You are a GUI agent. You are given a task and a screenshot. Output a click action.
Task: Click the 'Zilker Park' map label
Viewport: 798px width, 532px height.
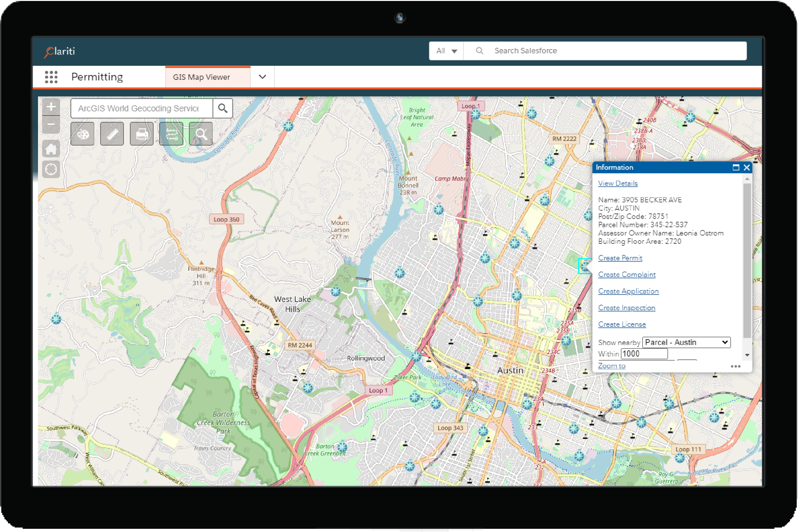[x=407, y=377]
